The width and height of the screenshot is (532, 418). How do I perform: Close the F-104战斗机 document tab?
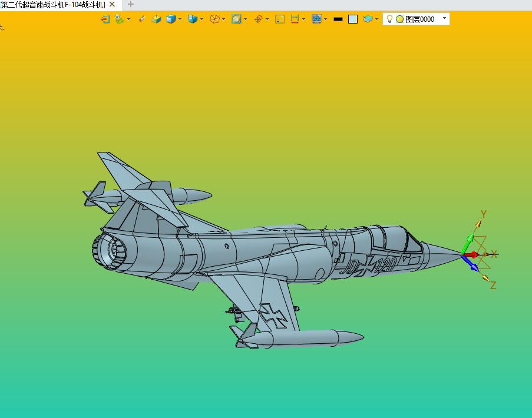point(112,4)
